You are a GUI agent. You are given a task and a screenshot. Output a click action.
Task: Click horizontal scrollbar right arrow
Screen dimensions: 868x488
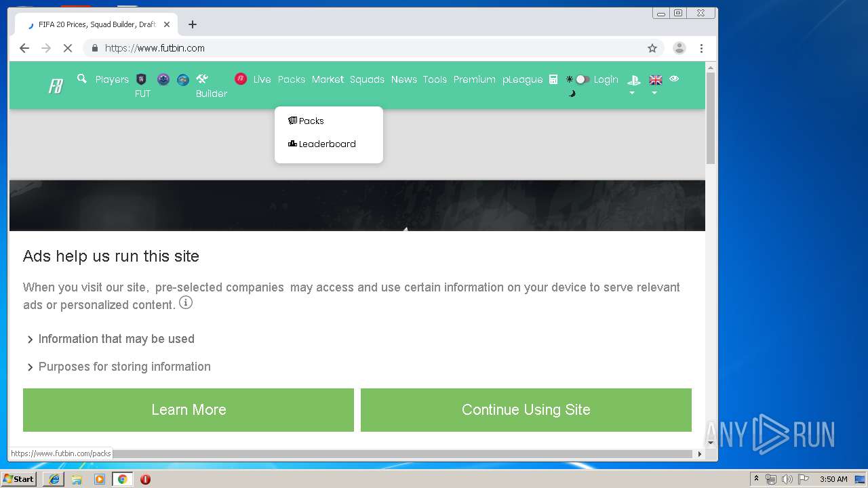[x=700, y=453]
